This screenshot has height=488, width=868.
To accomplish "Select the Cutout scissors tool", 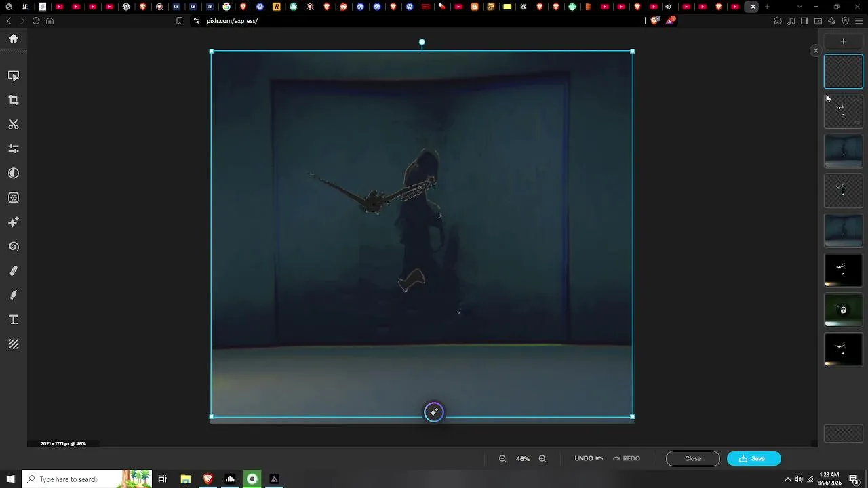I will [14, 125].
